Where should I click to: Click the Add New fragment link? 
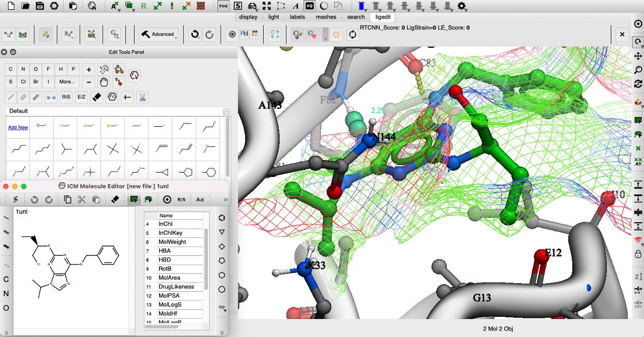pos(18,127)
